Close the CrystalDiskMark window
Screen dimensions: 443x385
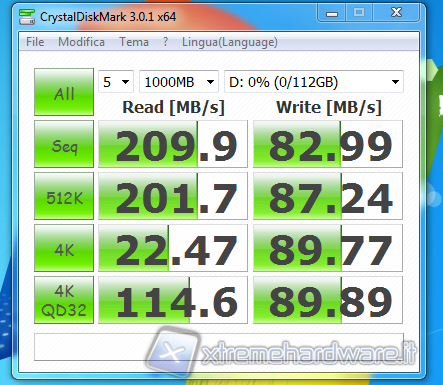click(x=396, y=13)
